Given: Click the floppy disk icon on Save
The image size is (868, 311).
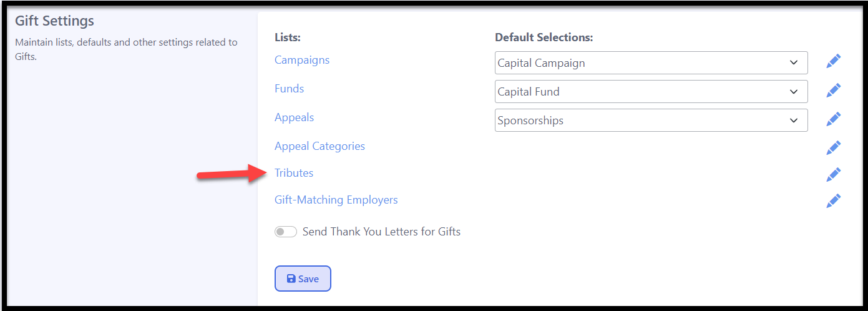Looking at the screenshot, I should coord(291,279).
